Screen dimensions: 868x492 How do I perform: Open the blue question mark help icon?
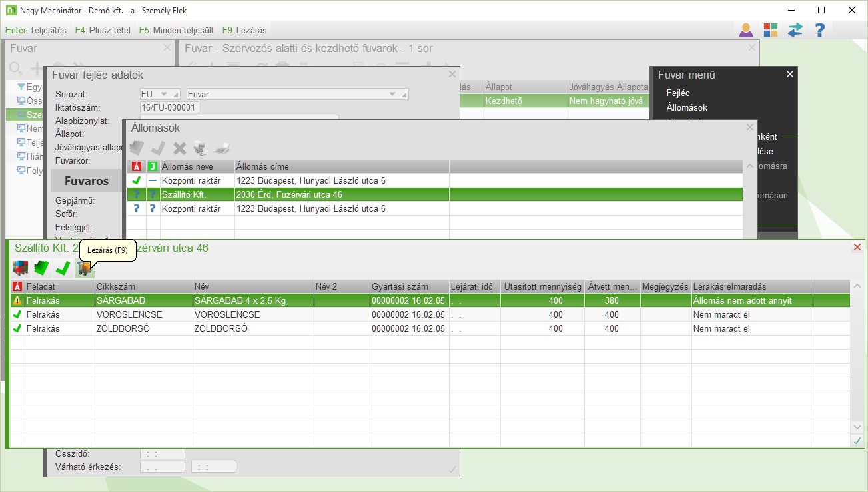pos(820,30)
